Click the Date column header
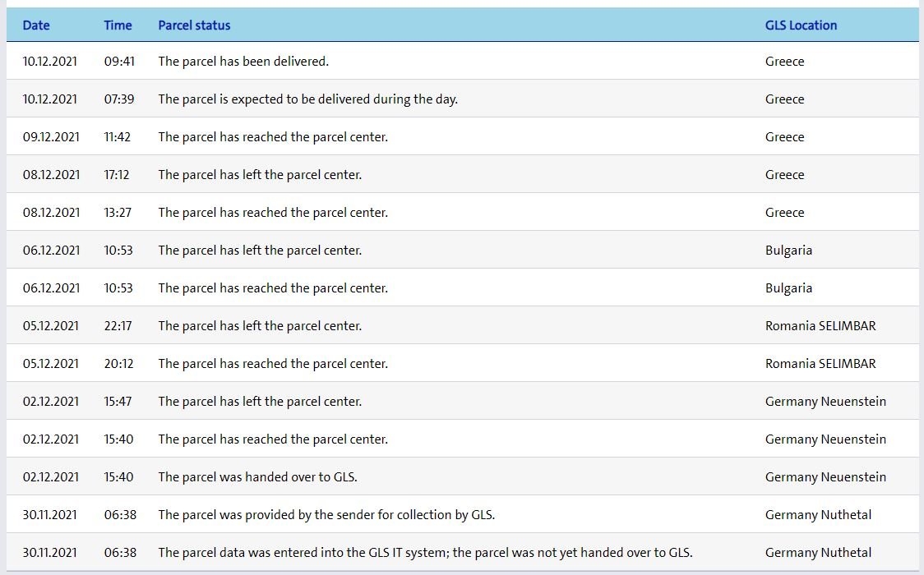 [36, 25]
